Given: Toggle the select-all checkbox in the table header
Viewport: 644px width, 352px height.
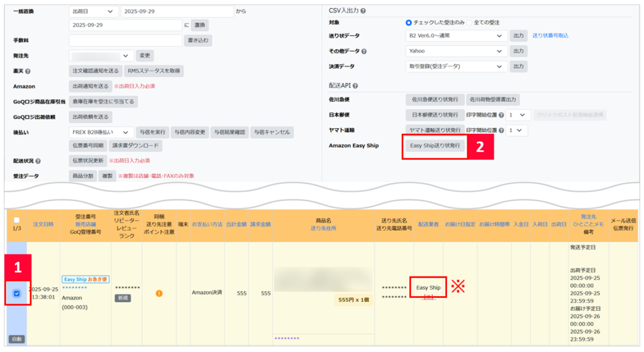Looking at the screenshot, I should tap(17, 220).
